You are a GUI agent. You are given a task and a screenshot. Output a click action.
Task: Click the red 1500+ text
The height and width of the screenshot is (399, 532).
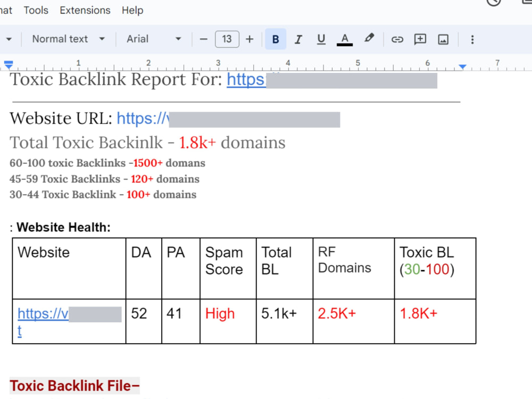coord(148,163)
